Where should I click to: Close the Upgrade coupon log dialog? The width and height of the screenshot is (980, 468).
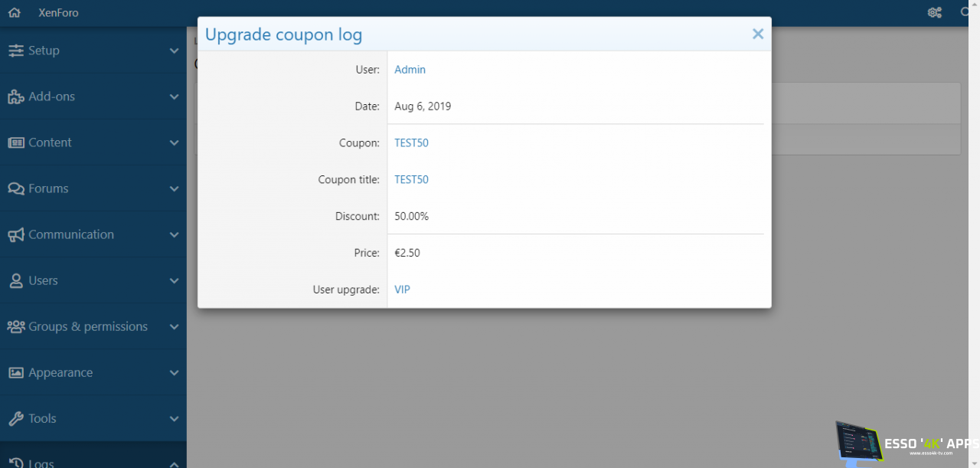tap(758, 34)
